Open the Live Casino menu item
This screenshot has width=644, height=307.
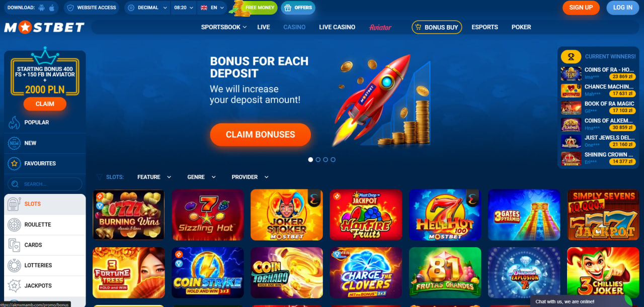pyautogui.click(x=337, y=27)
